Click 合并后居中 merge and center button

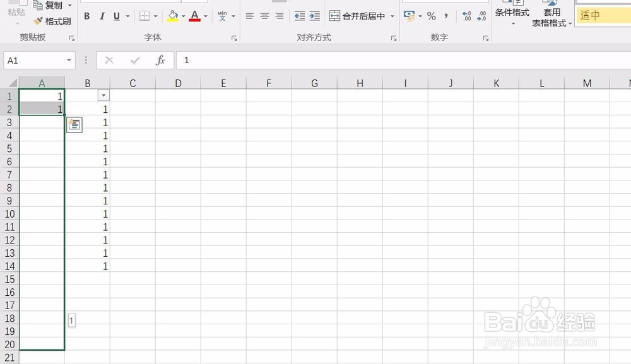pyautogui.click(x=357, y=16)
